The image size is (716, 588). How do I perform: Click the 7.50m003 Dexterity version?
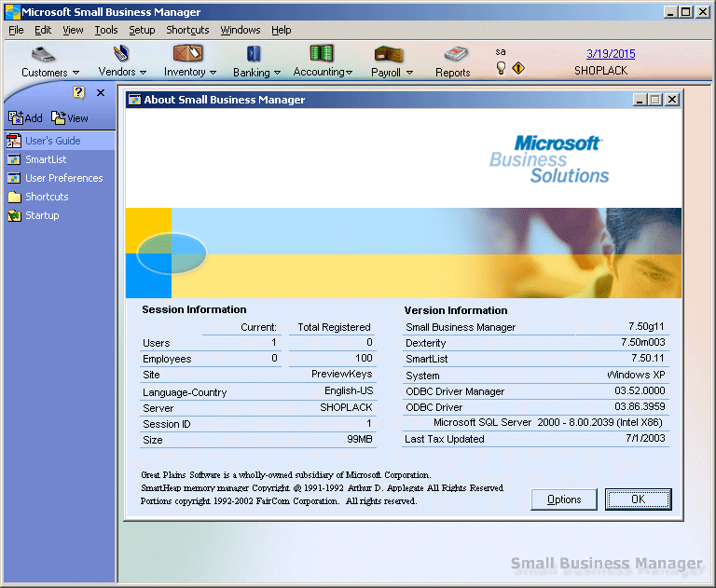coord(642,342)
